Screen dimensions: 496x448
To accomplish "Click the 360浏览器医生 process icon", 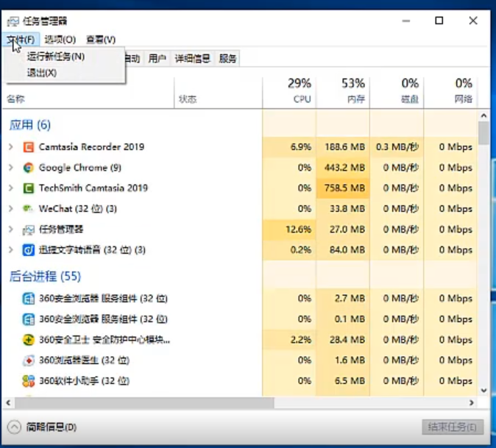I will coord(28,360).
